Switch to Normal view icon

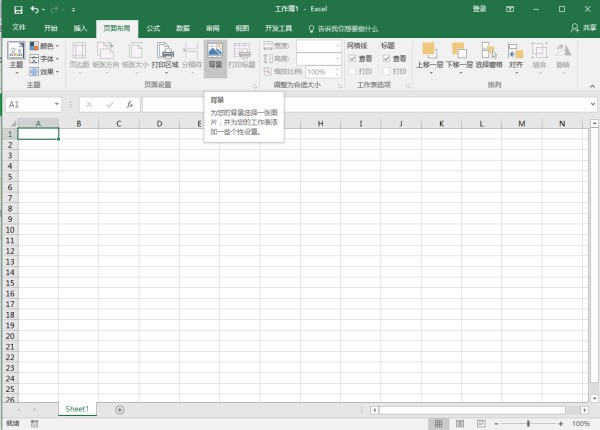click(439, 423)
